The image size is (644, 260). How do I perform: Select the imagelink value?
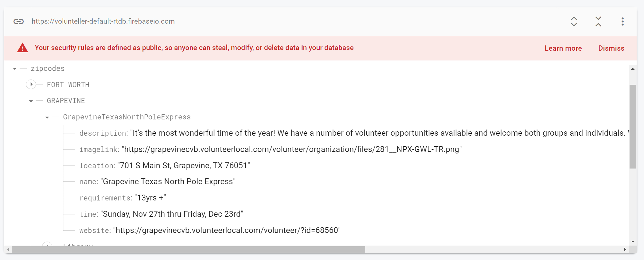pos(292,149)
